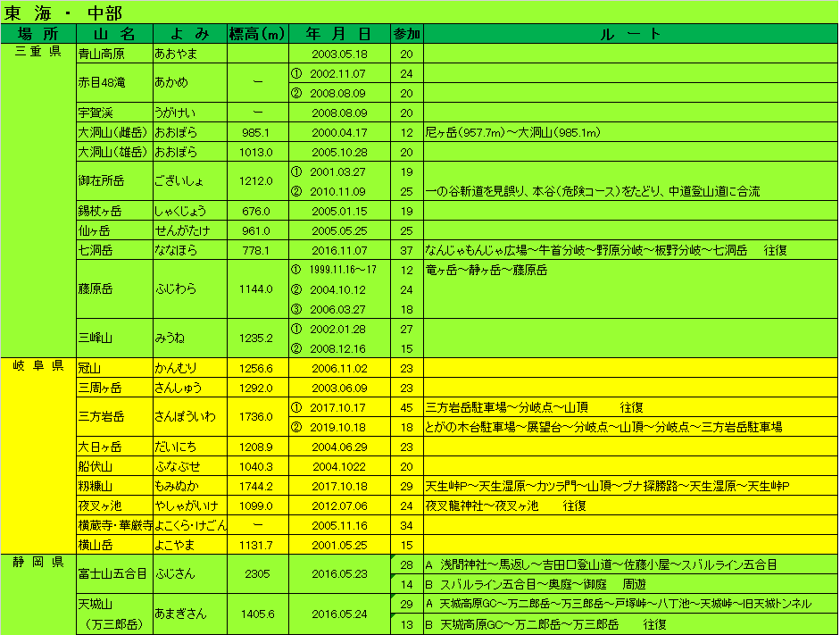The height and width of the screenshot is (635, 840).
Task: Select the 藤原岳 cell
Action: click(114, 289)
